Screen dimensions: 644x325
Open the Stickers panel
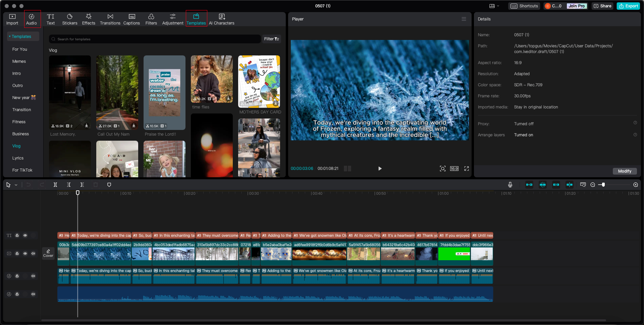click(70, 19)
